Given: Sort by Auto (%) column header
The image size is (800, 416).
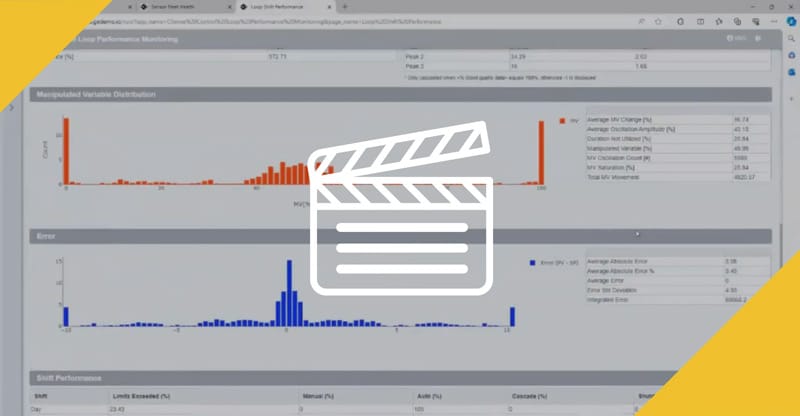Looking at the screenshot, I should pos(428,396).
